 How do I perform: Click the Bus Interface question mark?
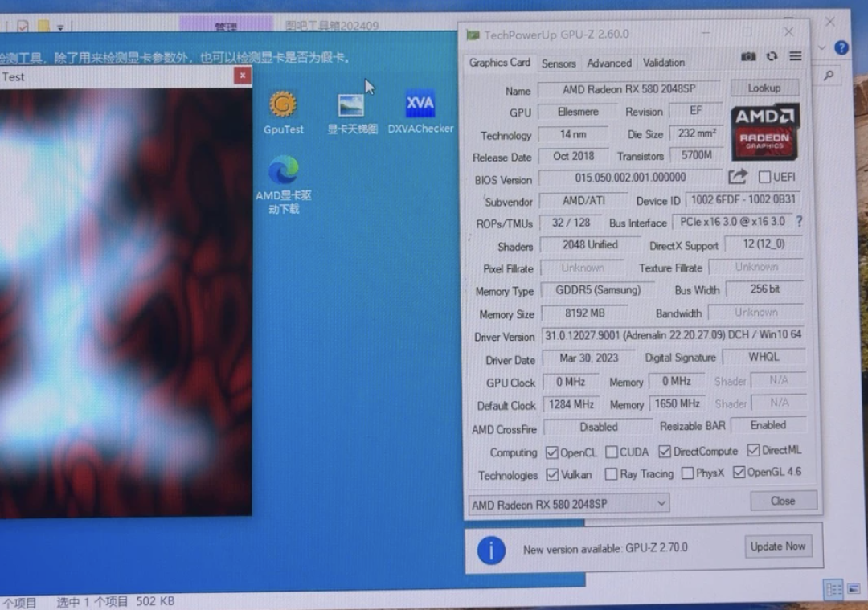pyautogui.click(x=799, y=222)
